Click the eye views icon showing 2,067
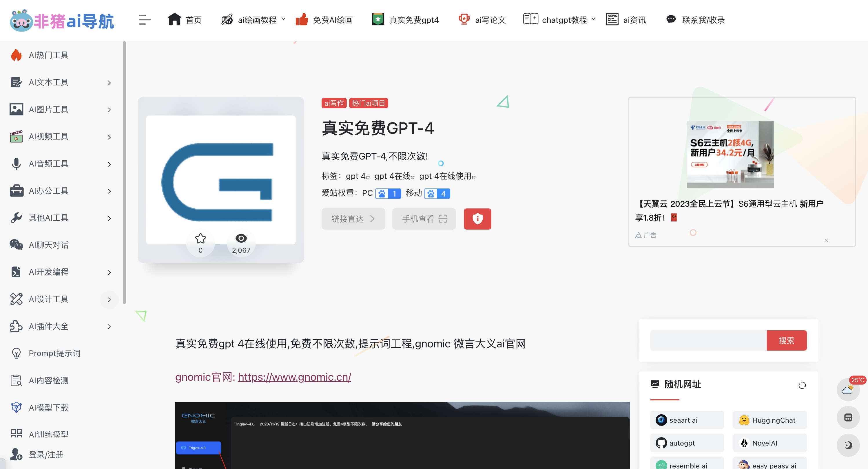Screen dimensions: 868x469 coord(241,238)
